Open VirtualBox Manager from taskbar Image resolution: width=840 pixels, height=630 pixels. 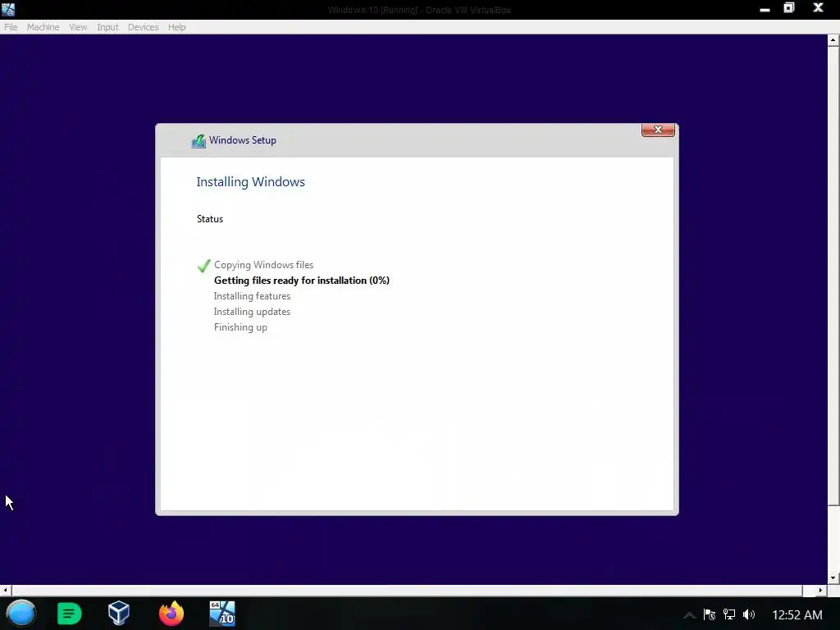tap(119, 614)
